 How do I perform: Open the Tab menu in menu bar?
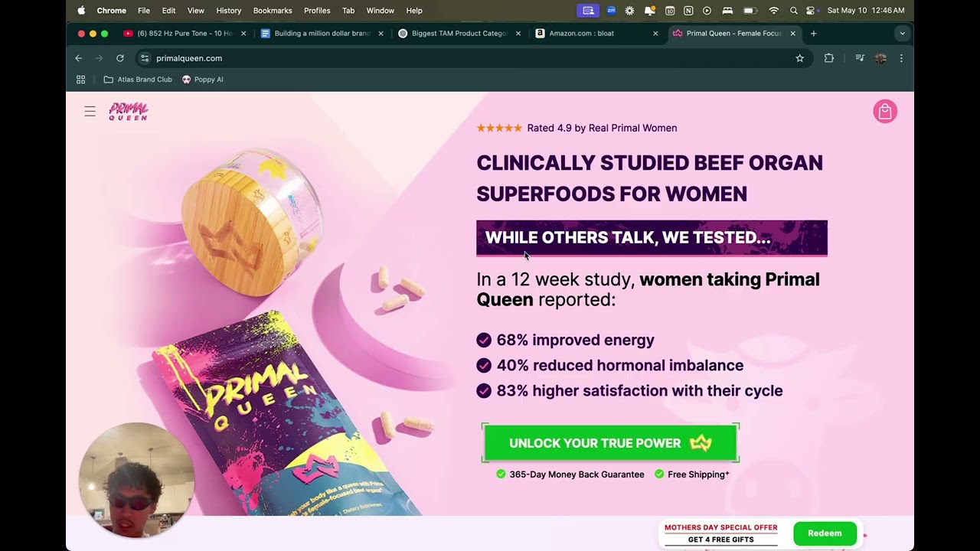pyautogui.click(x=348, y=11)
